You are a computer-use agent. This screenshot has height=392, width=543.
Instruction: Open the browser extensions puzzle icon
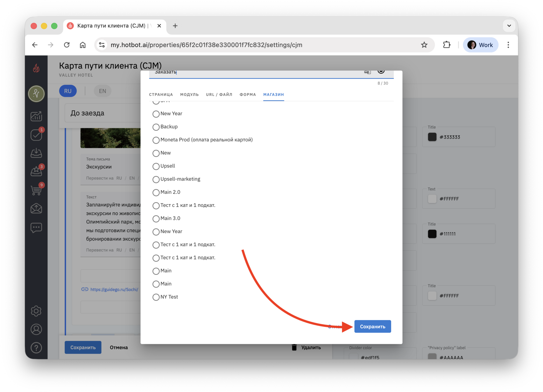(447, 45)
